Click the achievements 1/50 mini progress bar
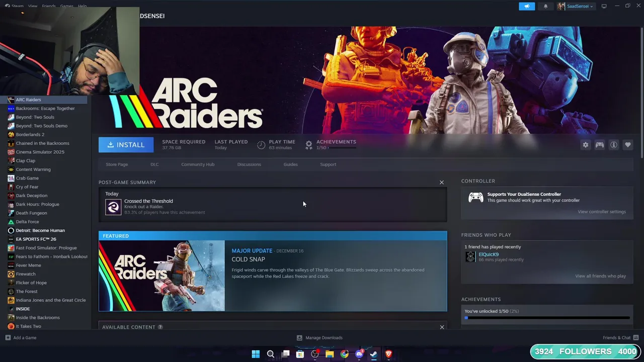Screen dimensions: 644x362 coord(342,148)
